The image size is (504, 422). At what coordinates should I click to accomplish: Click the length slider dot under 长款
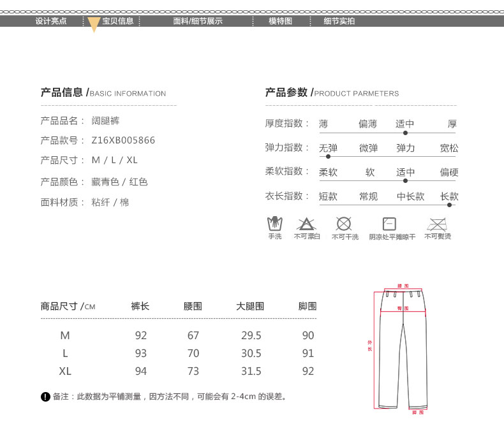450,205
